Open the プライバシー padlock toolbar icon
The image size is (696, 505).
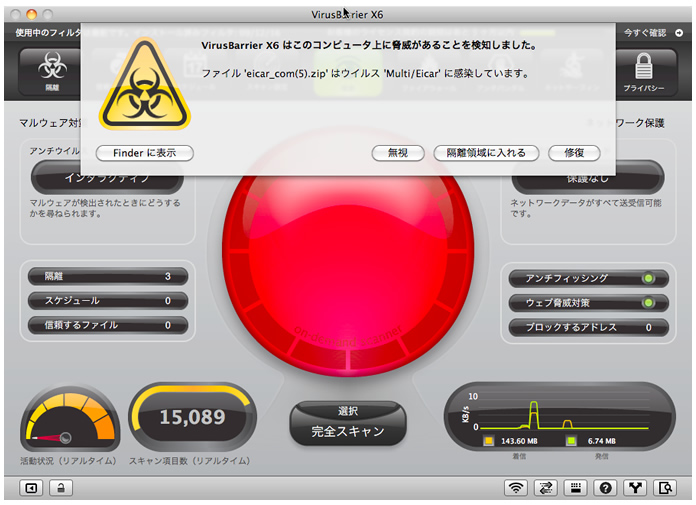pyautogui.click(x=643, y=72)
